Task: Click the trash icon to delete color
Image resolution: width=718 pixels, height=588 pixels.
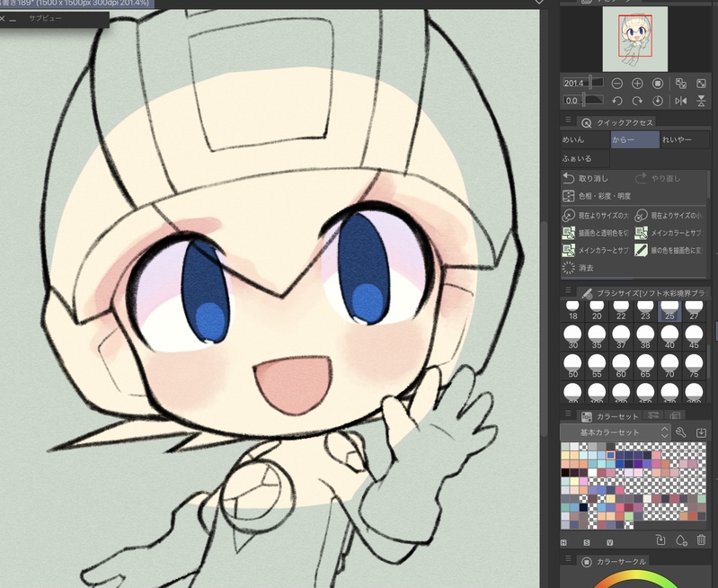Action: pyautogui.click(x=701, y=539)
